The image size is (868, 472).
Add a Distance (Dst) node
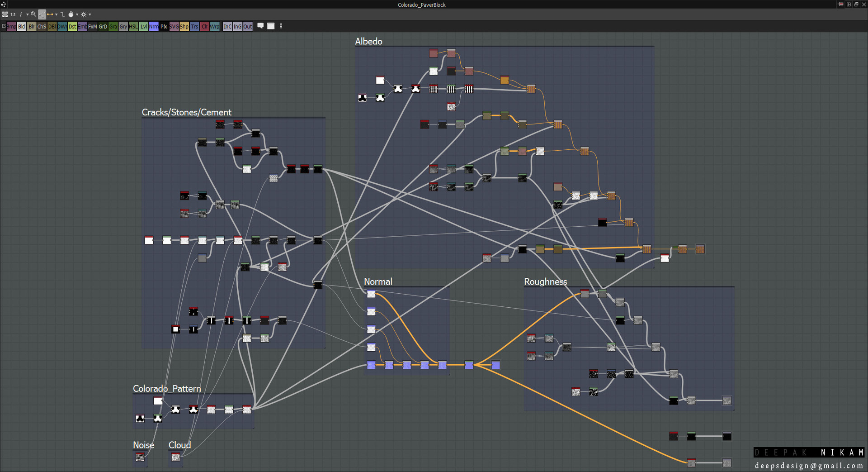click(72, 27)
